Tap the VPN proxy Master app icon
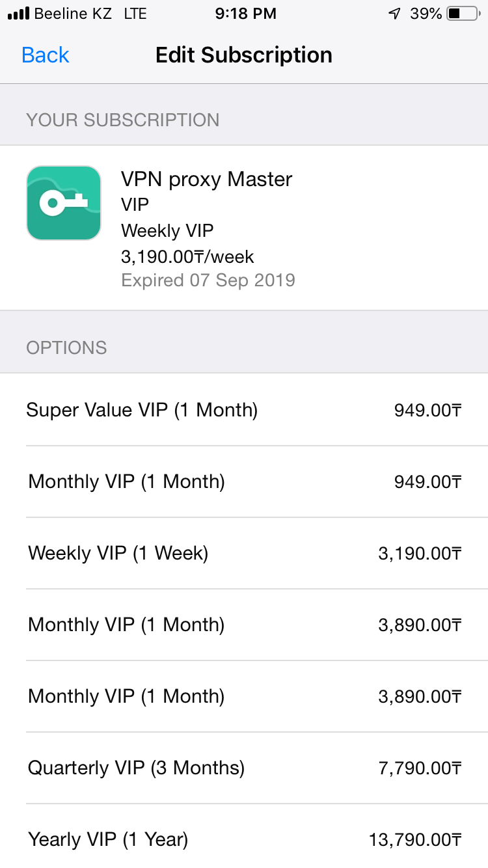 pos(63,202)
